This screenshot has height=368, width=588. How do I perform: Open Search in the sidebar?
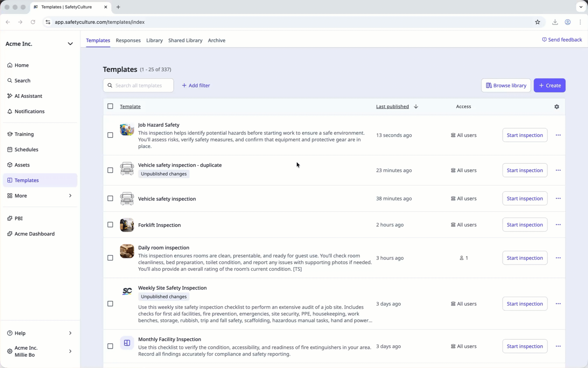click(19, 80)
